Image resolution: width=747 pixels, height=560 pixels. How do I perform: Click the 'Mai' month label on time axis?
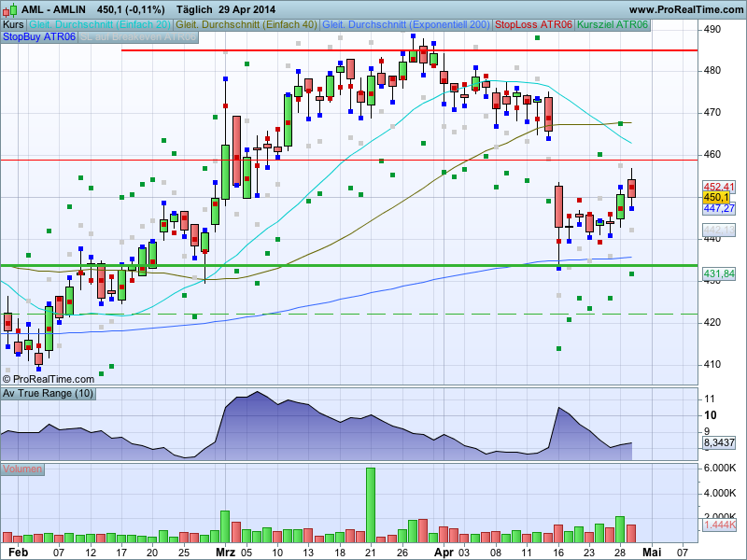coord(652,553)
